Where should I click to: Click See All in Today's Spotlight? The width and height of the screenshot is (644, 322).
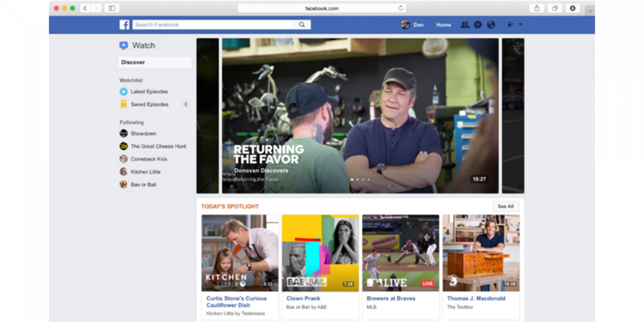click(x=506, y=206)
